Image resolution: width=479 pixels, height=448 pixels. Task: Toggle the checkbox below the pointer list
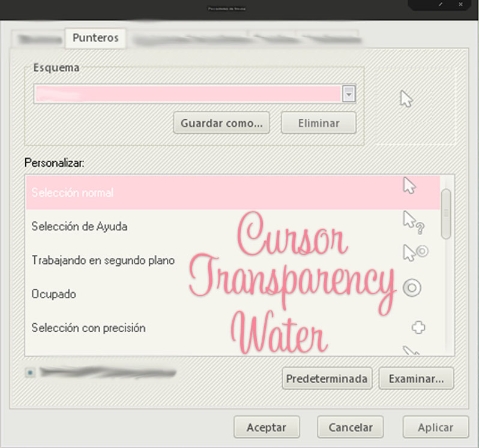pyautogui.click(x=30, y=372)
